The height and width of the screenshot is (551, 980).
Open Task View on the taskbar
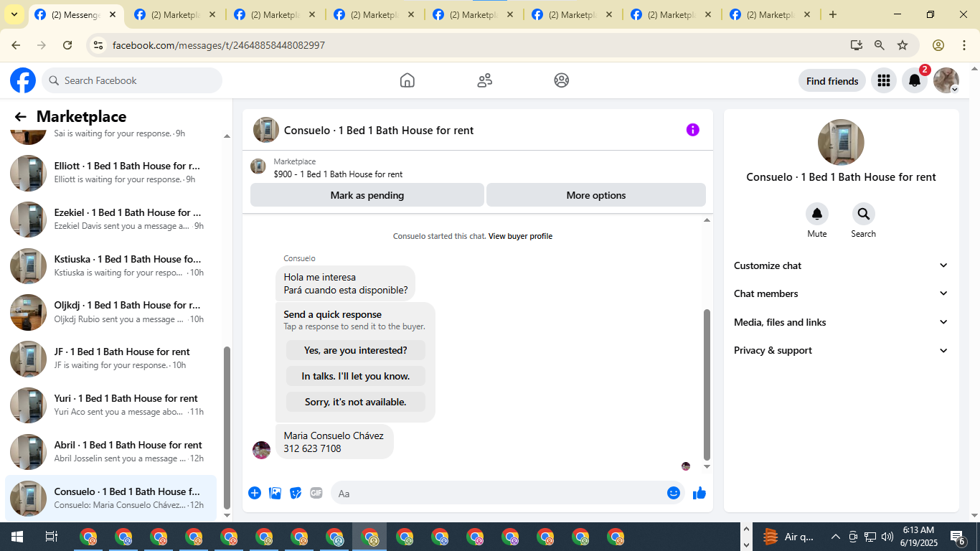[x=51, y=537]
